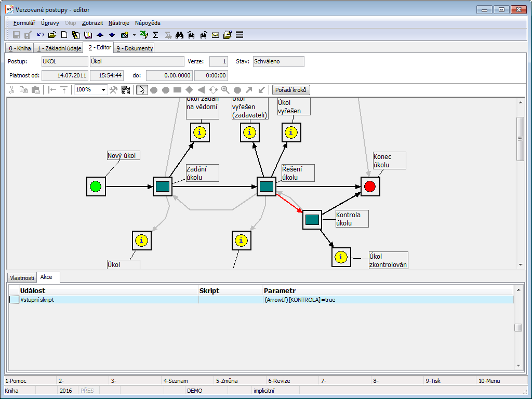Viewport: 532px width, 399px height.
Task: Click the hammer tools icon
Action: click(x=114, y=90)
